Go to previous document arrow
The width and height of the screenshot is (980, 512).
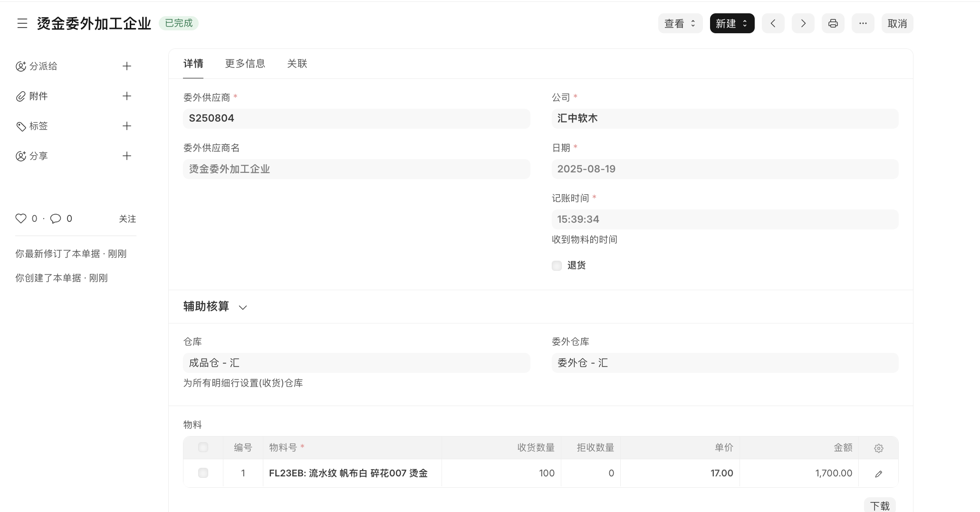pyautogui.click(x=773, y=23)
